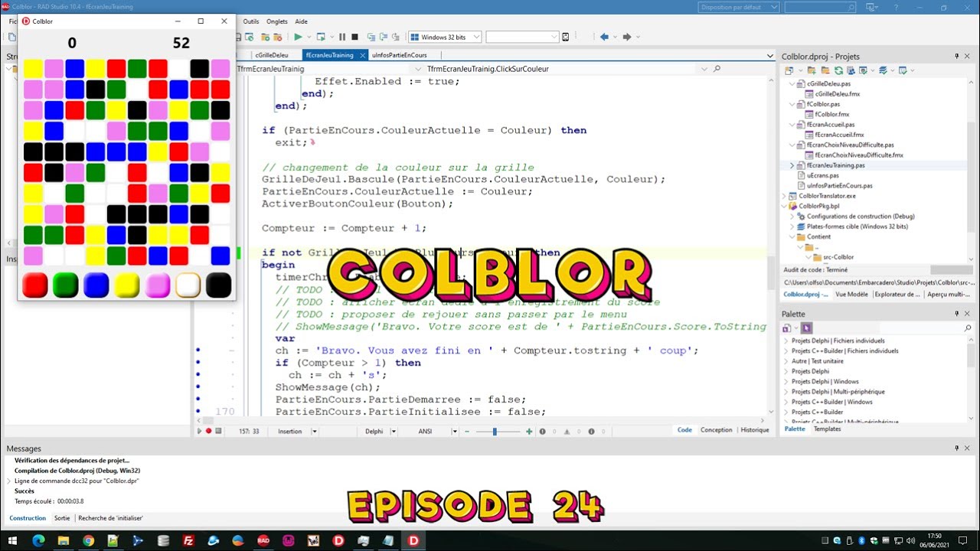Viewport: 980px width, 551px height.
Task: Click the yellow color button in the Colblor game
Action: click(127, 285)
